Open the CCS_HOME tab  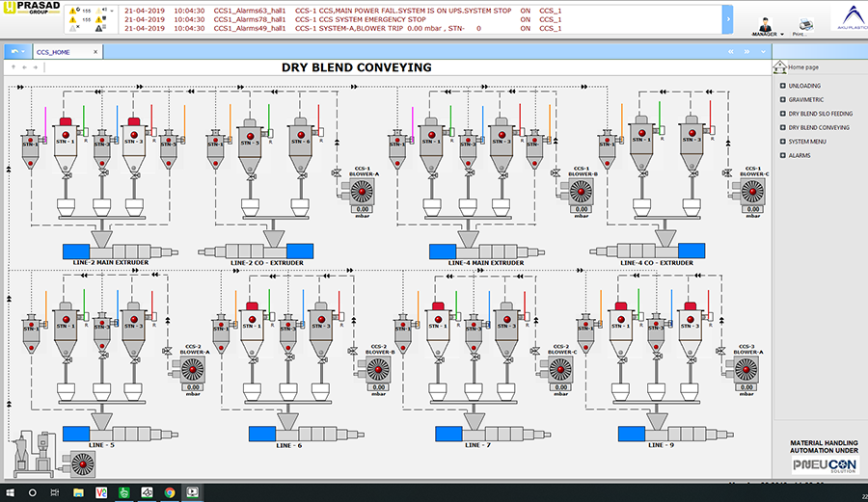[x=52, y=52]
